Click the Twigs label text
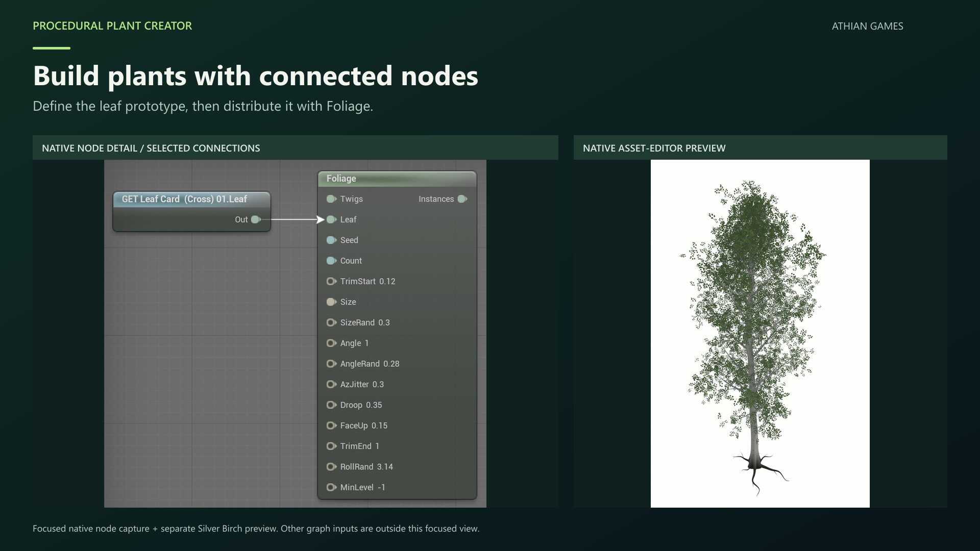The image size is (980, 551). [x=352, y=199]
